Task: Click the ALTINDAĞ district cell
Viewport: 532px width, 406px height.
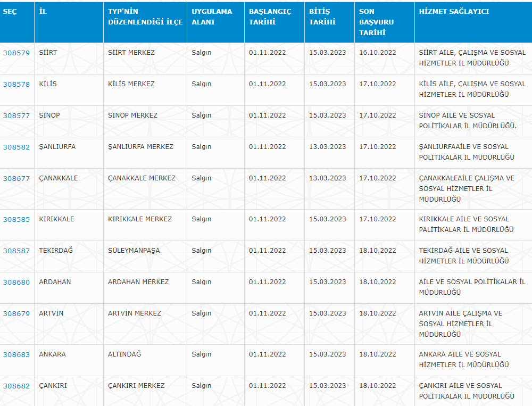Action: pos(145,360)
